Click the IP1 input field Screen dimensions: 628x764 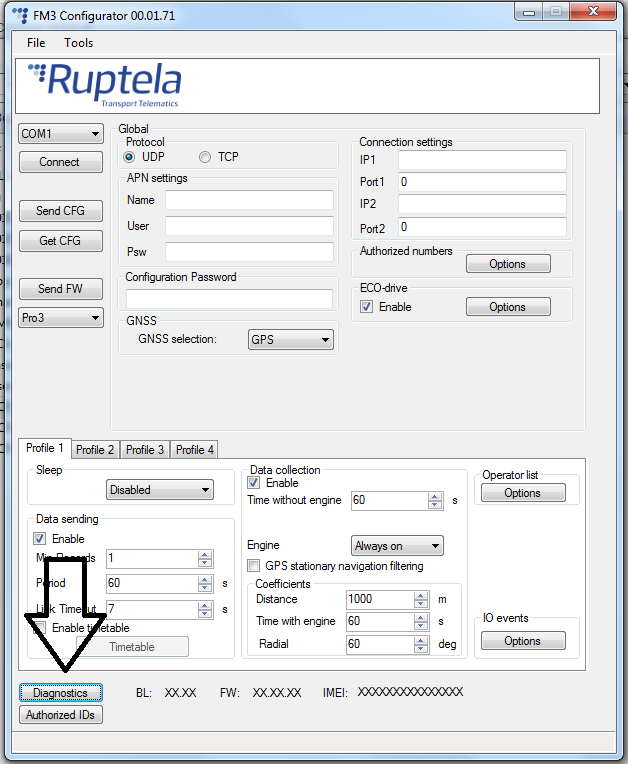[482, 161]
